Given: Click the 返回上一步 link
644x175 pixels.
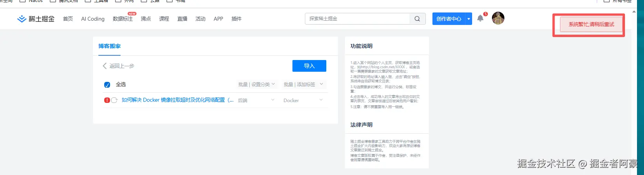Looking at the screenshot, I should tap(122, 66).
